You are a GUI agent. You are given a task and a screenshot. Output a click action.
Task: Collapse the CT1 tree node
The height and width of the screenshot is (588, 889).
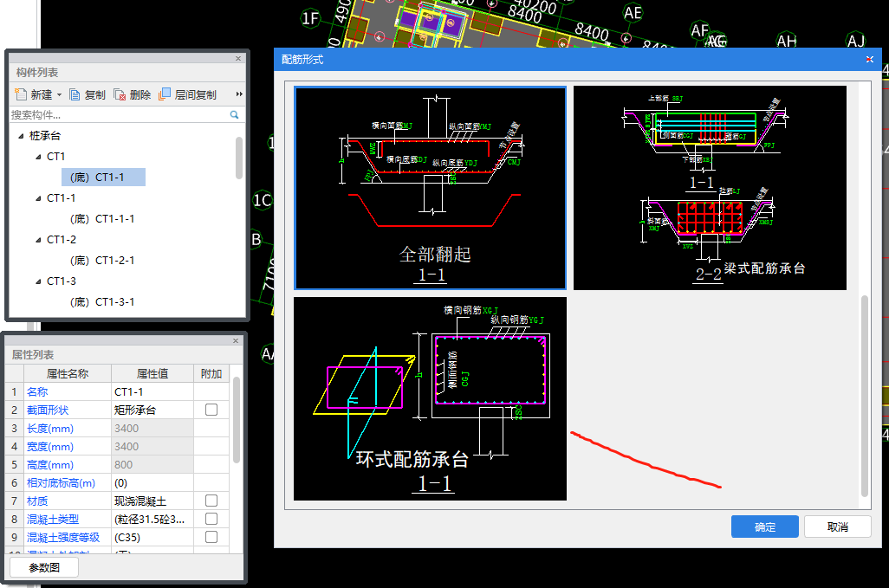click(x=38, y=157)
